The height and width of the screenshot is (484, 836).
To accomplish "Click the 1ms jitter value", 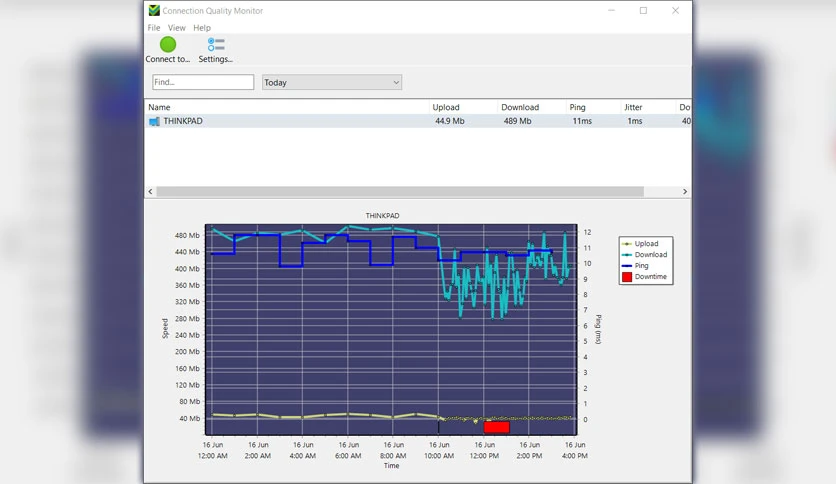I will (634, 121).
